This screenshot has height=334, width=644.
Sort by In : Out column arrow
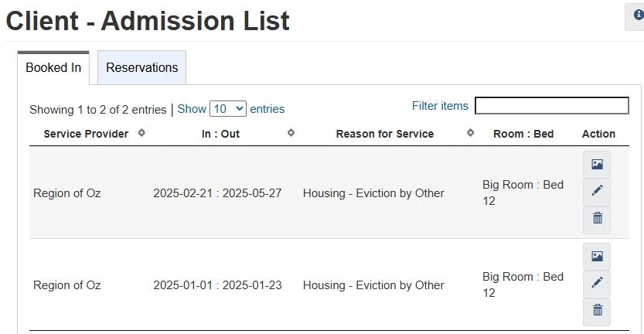(291, 133)
